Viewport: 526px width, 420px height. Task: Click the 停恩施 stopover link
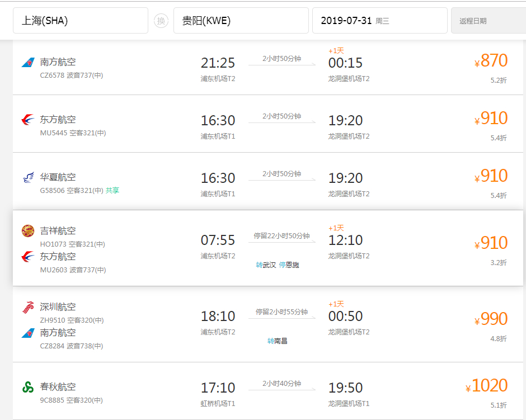(x=289, y=265)
